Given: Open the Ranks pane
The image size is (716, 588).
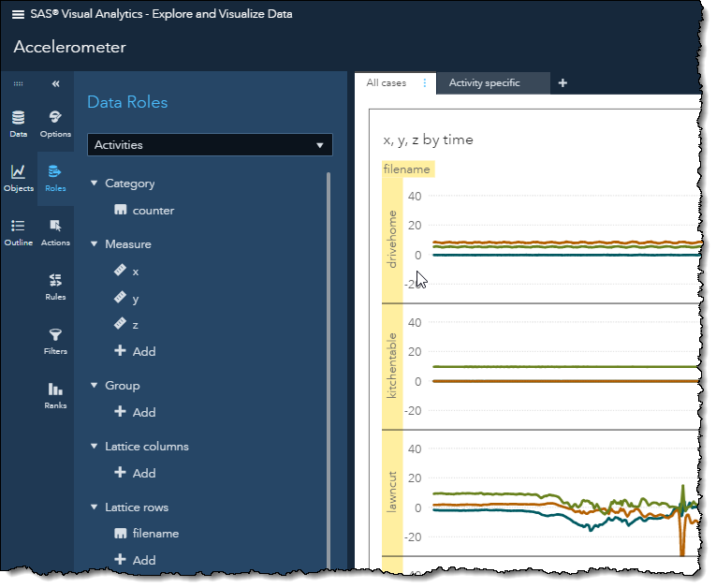Looking at the screenshot, I should click(x=55, y=396).
